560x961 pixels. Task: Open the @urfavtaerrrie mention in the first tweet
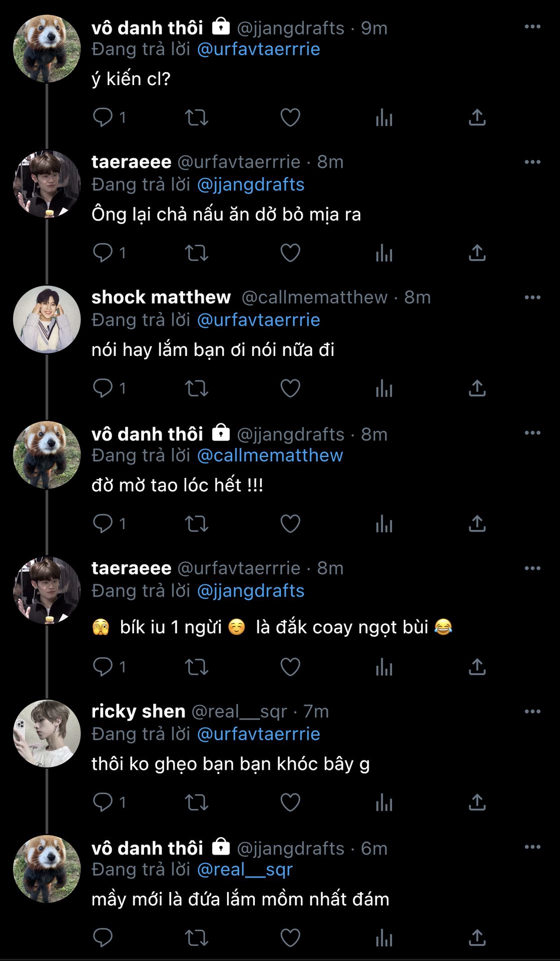[x=258, y=49]
